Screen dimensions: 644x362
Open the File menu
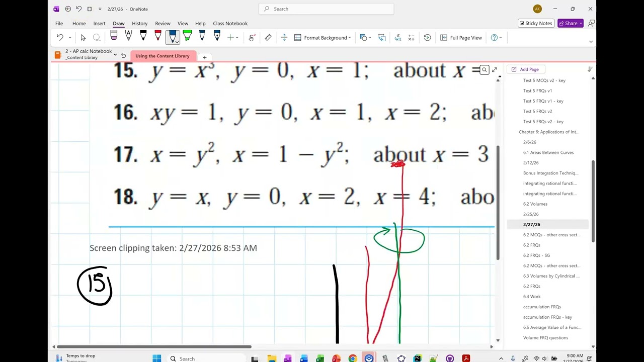pyautogui.click(x=59, y=24)
